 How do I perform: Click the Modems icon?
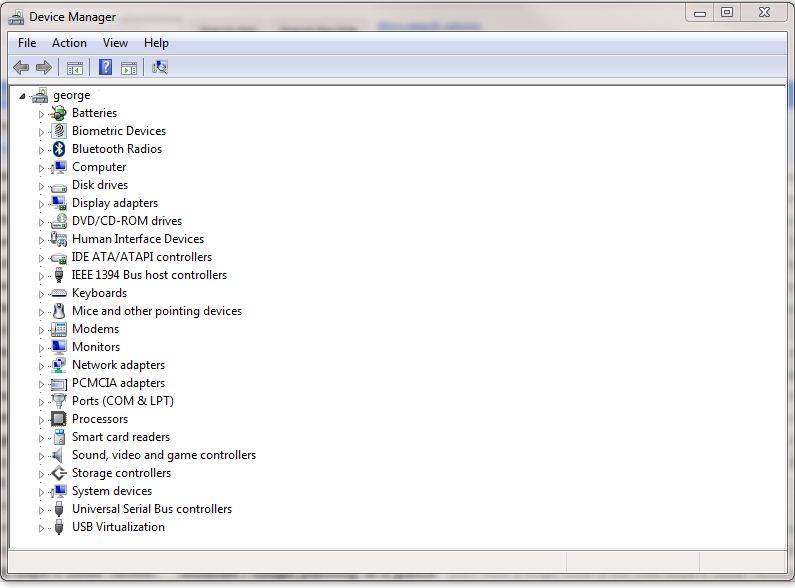tap(59, 329)
